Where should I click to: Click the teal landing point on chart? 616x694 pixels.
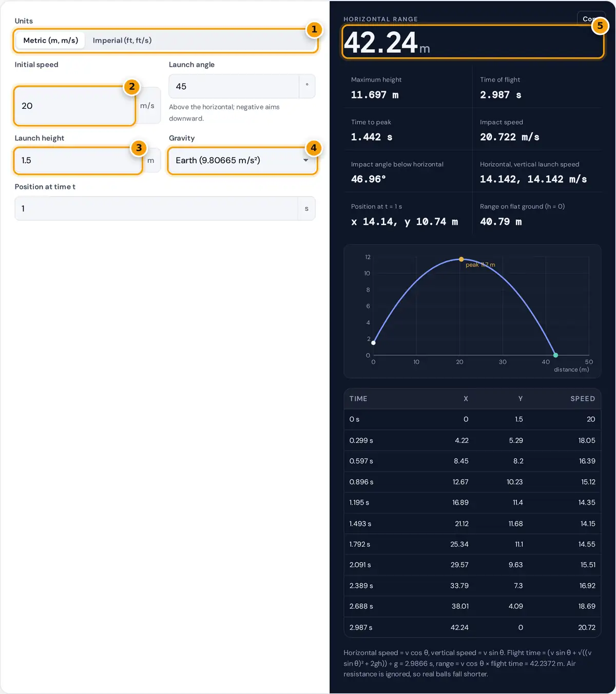pyautogui.click(x=555, y=355)
